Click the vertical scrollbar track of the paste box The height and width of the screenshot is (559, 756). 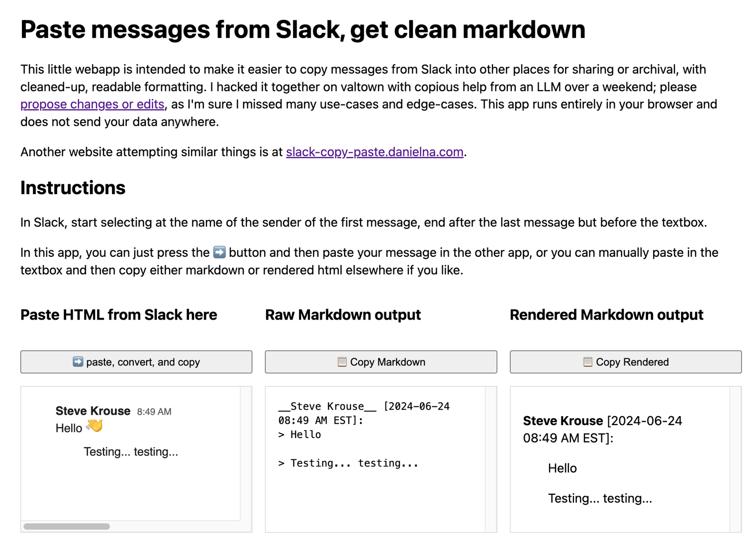coord(246,453)
